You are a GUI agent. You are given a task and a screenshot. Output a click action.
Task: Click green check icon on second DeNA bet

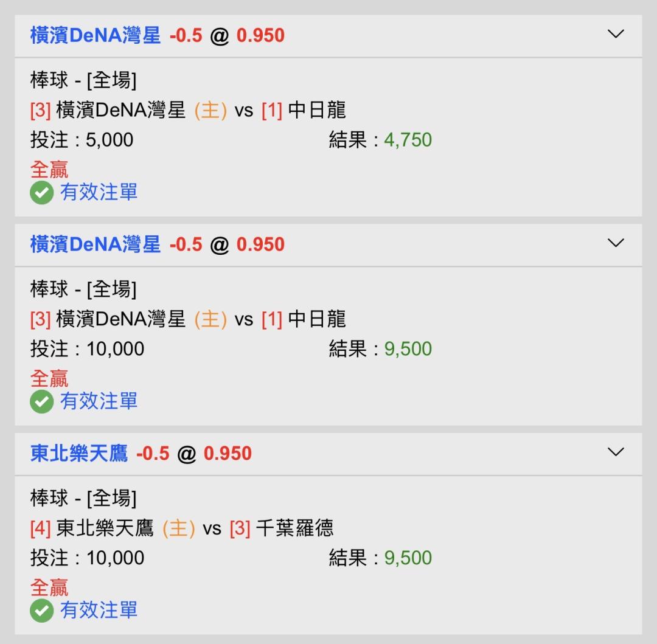pos(42,402)
